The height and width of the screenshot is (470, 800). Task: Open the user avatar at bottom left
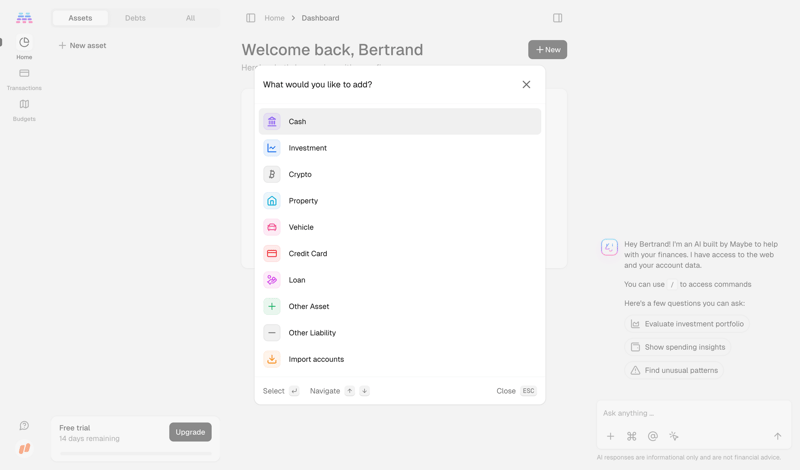pyautogui.click(x=24, y=448)
